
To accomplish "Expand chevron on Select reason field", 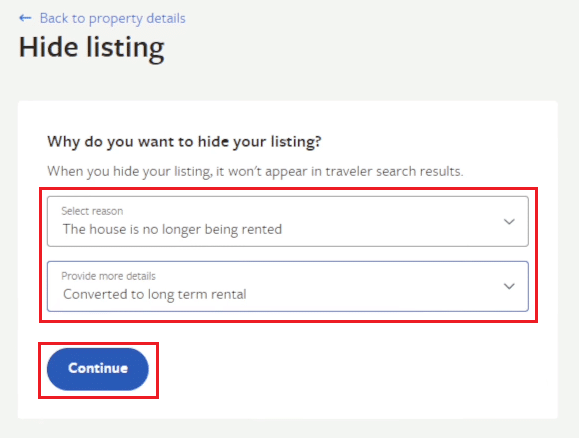I will 509,222.
